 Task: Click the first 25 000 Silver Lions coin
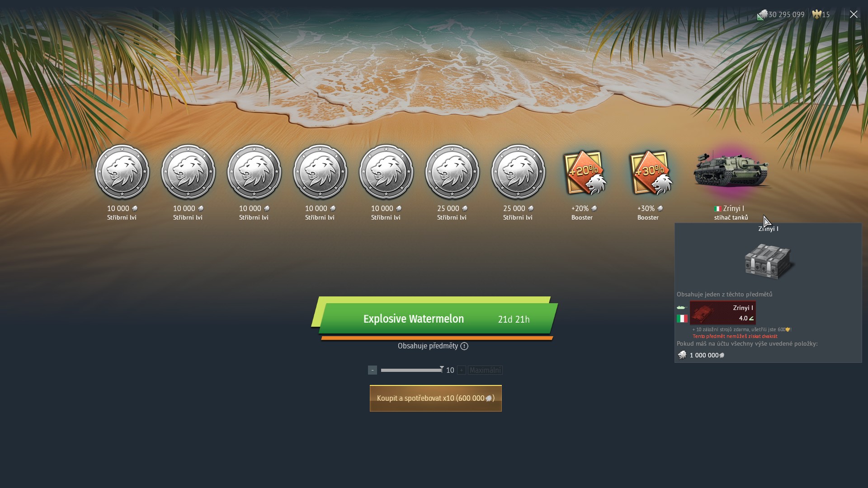pyautogui.click(x=452, y=172)
